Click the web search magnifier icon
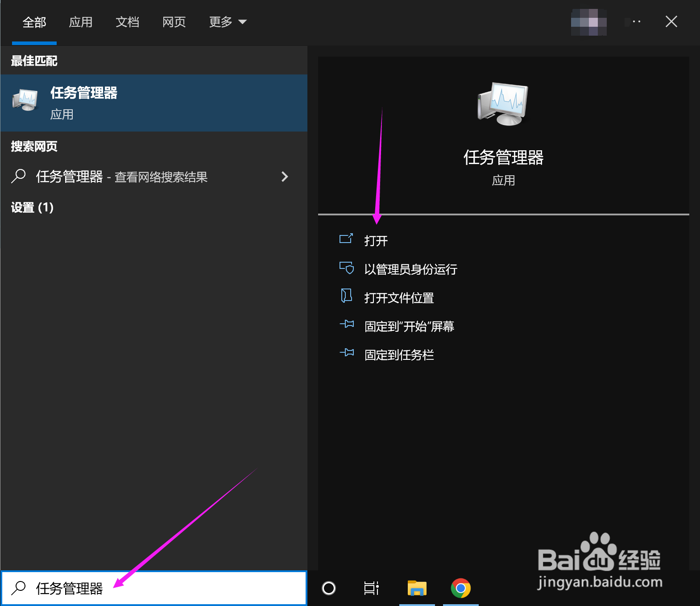 (x=19, y=176)
